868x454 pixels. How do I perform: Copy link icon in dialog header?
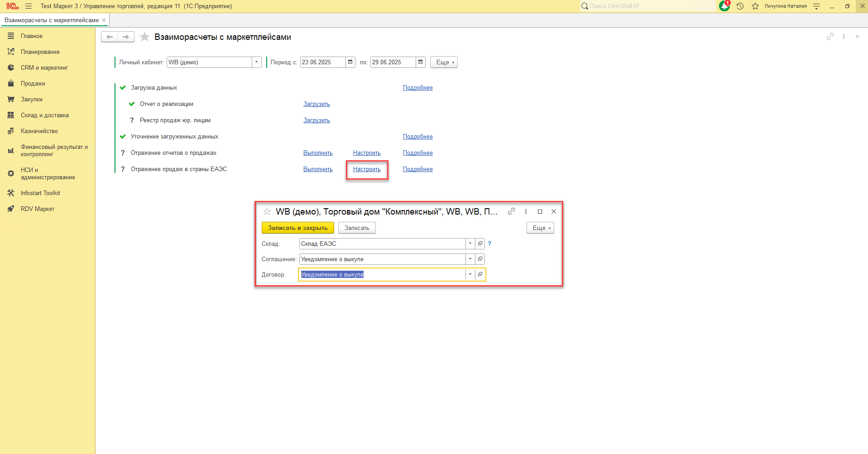511,211
